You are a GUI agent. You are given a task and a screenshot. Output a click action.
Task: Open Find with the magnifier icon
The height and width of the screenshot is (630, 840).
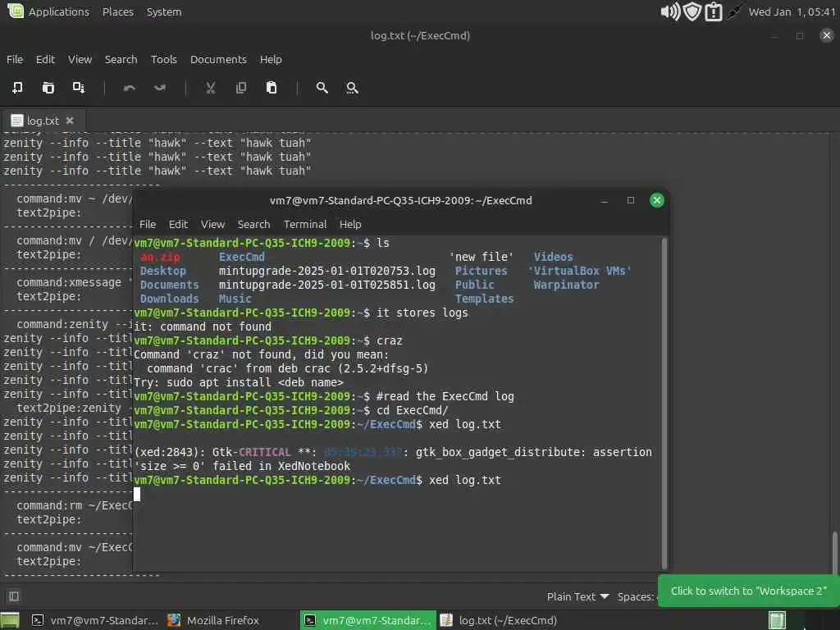click(x=322, y=87)
